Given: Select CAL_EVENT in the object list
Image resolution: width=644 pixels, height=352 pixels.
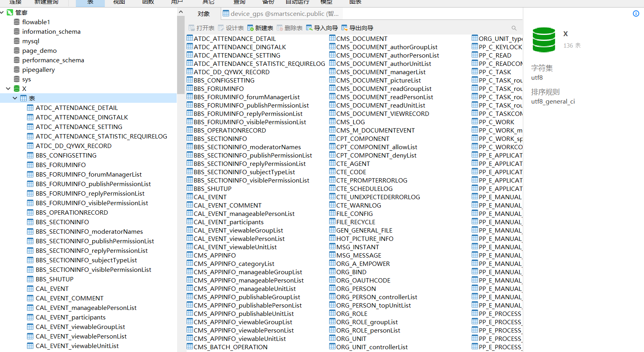Looking at the screenshot, I should [210, 197].
